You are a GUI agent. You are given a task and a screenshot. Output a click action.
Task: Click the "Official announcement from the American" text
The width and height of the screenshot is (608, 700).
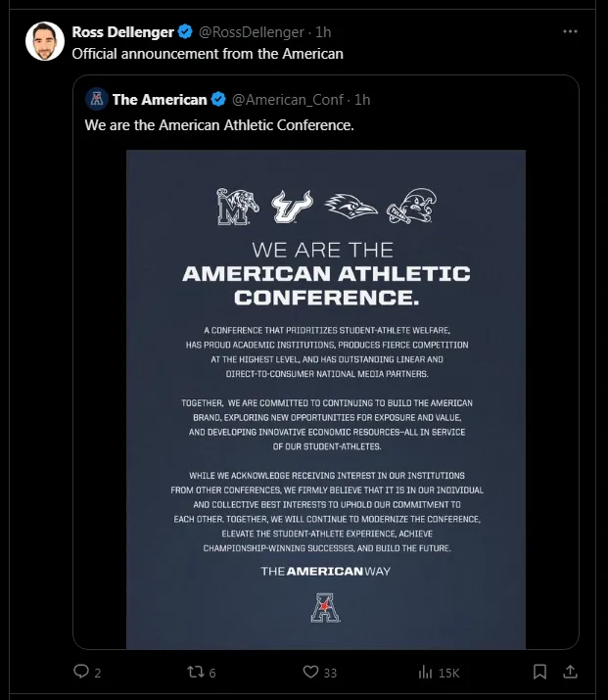pyautogui.click(x=208, y=53)
